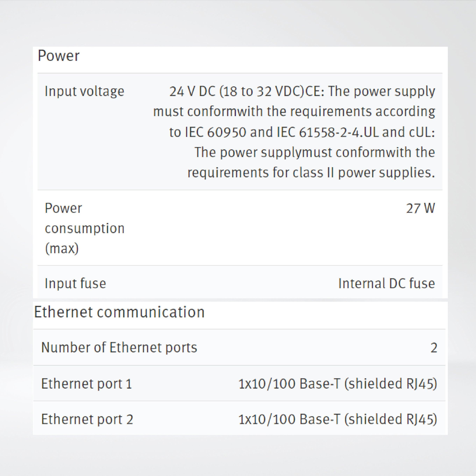This screenshot has height=476, width=476.
Task: Select the Power consumption (max) label
Action: 84,228
